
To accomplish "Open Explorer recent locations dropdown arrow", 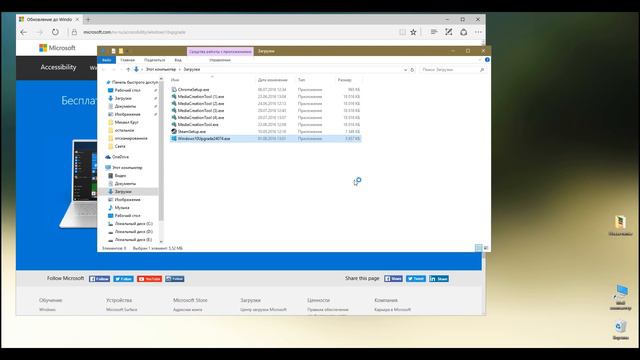I will click(x=121, y=70).
